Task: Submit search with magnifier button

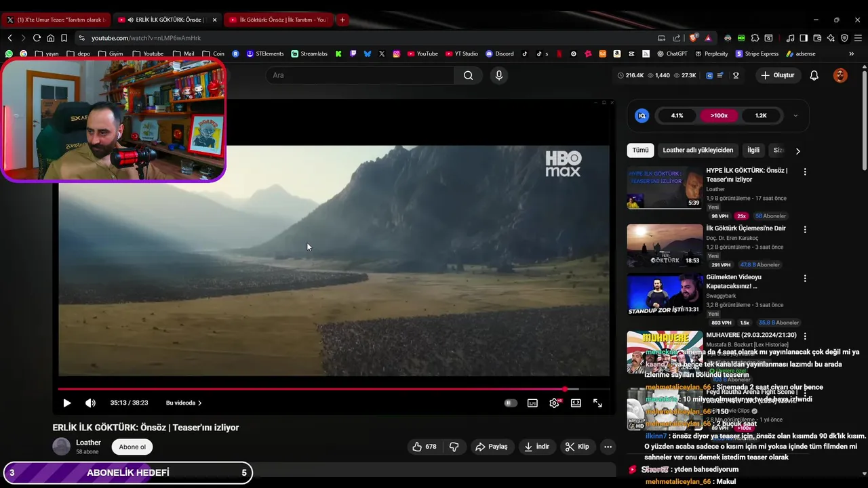Action: [x=468, y=75]
